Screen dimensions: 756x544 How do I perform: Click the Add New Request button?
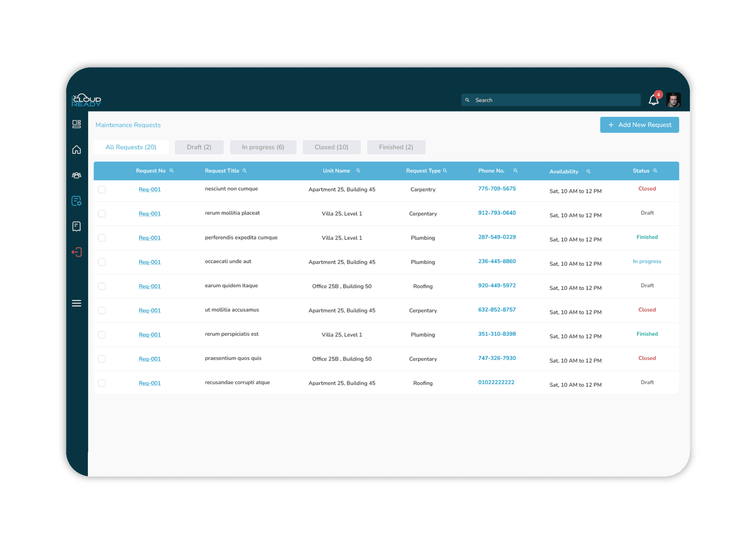pyautogui.click(x=639, y=124)
